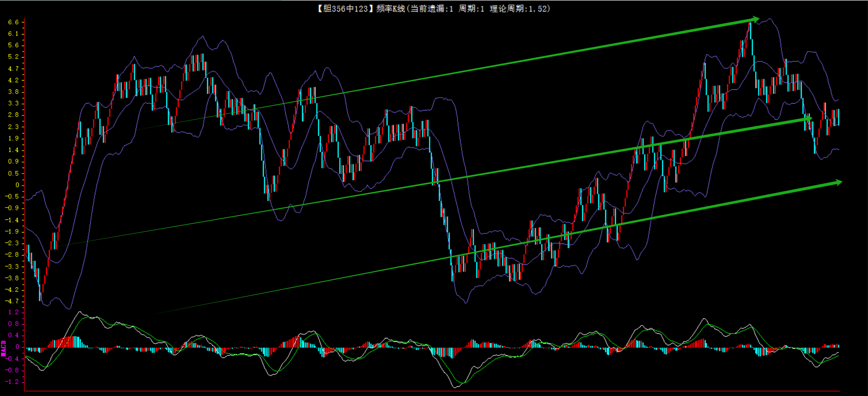Image resolution: width=868 pixels, height=396 pixels.
Task: Click the -2.3 label on the price axis
Action: pos(12,243)
